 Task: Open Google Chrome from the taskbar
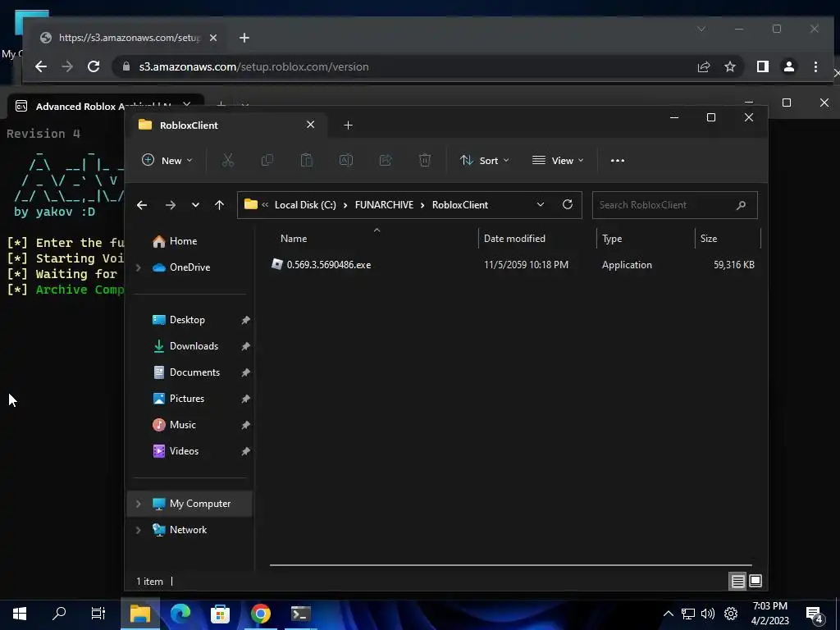260,614
